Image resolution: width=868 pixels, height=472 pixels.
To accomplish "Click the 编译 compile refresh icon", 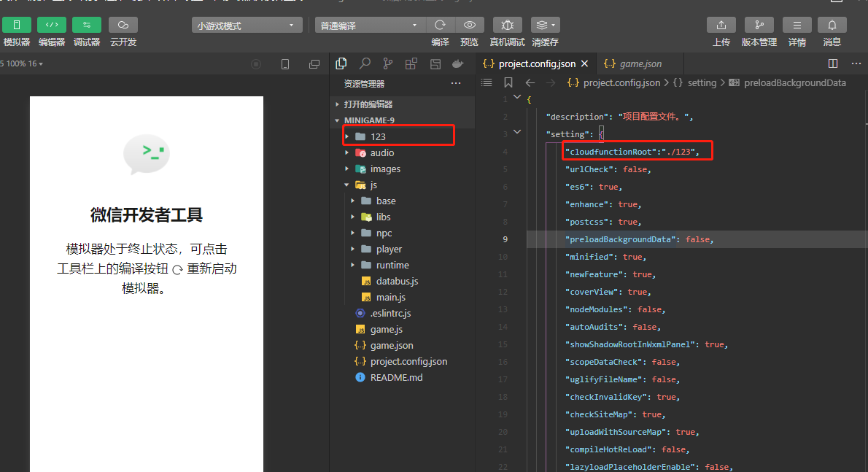I will pyautogui.click(x=440, y=26).
